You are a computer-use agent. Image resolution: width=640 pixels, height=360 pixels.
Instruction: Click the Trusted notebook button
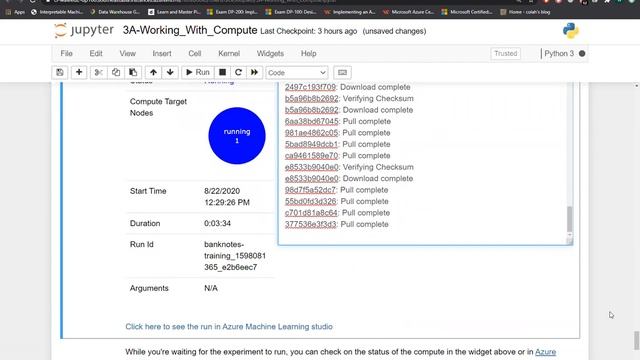(x=505, y=53)
